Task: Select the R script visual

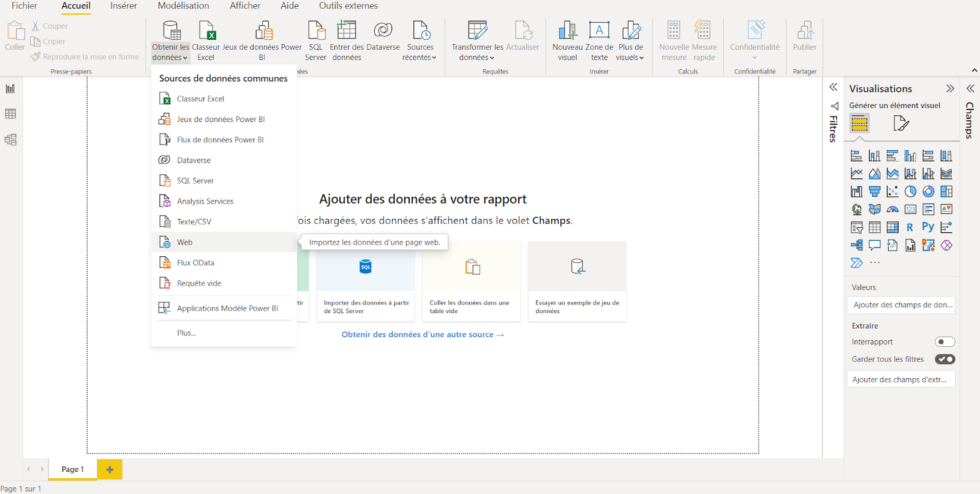Action: pyautogui.click(x=910, y=227)
